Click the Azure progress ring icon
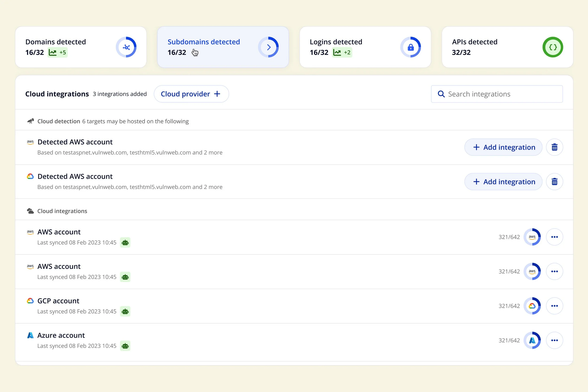The width and height of the screenshot is (588, 392). pos(532,340)
